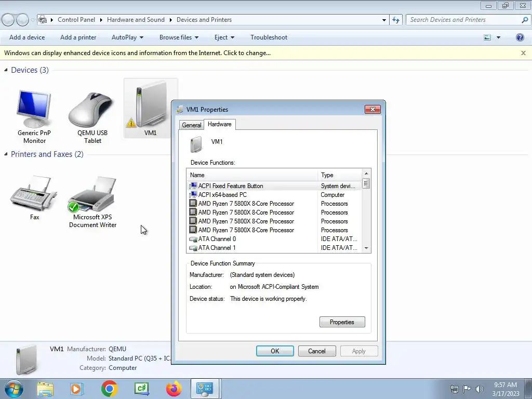
Task: Click the Action Center flag tray icon
Action: tap(467, 389)
